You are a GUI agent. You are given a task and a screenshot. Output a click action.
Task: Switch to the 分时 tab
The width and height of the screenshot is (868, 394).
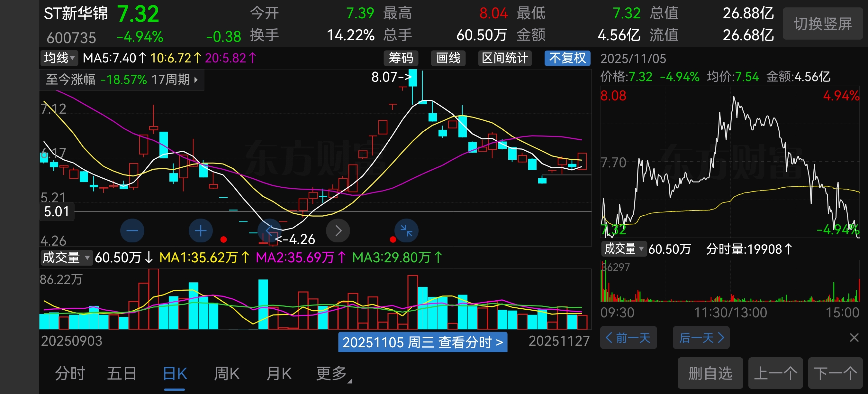click(70, 374)
